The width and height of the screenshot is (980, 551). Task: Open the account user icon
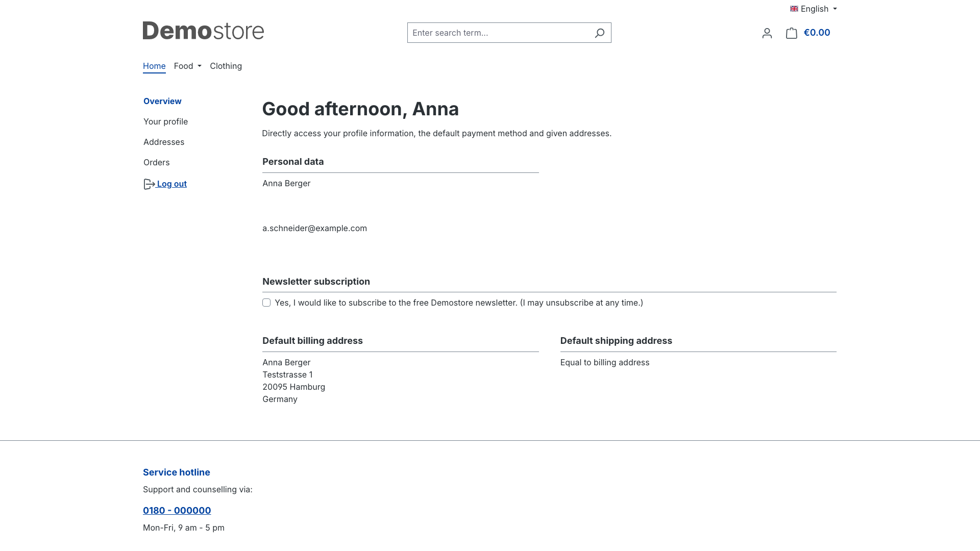coord(767,33)
